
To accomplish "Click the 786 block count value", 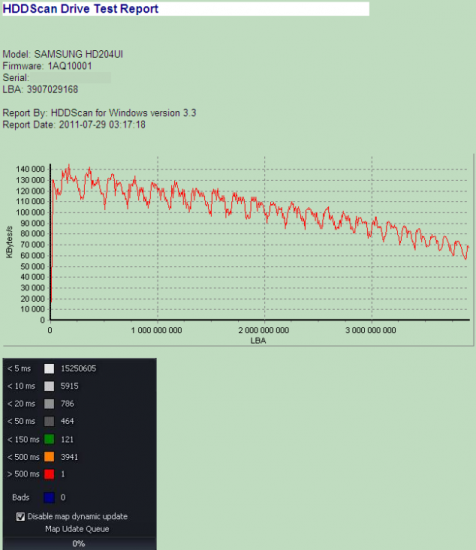I will point(67,404).
